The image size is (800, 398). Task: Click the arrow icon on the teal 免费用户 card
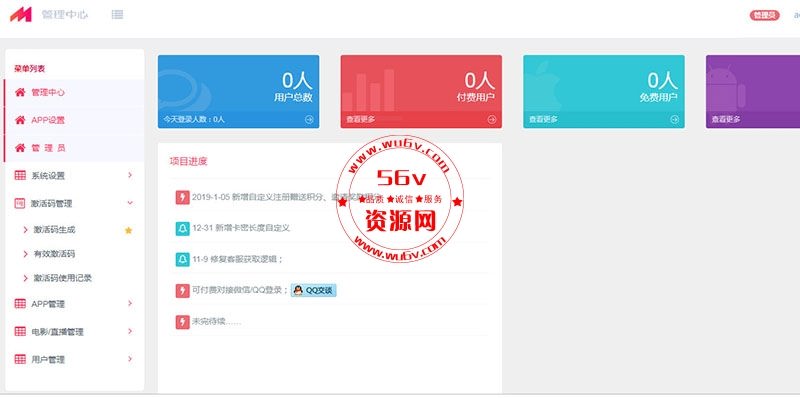pos(674,119)
